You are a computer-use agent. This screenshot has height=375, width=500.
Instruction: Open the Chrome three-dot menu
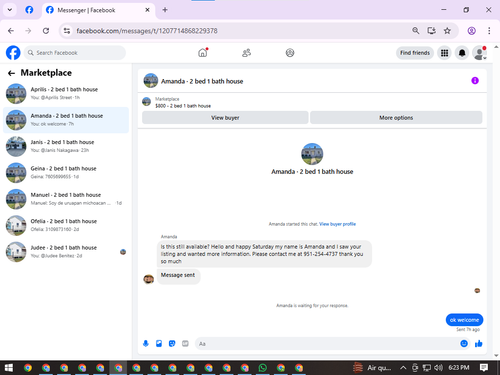(x=489, y=31)
